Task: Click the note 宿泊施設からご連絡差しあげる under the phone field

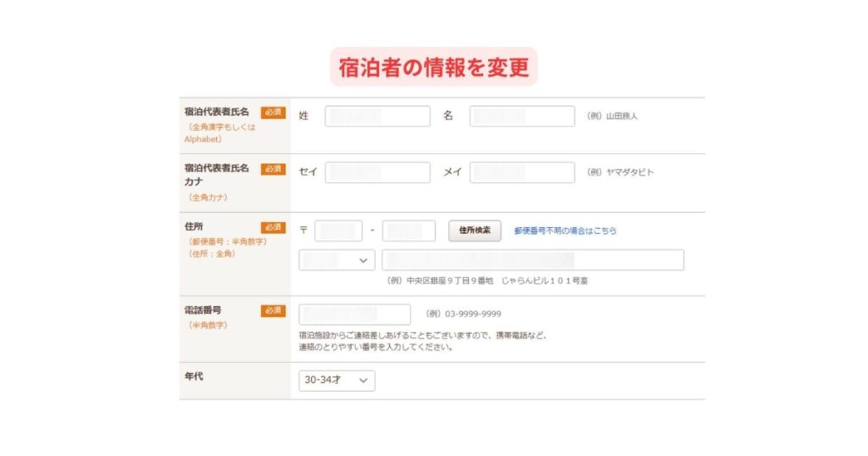Action: tap(422, 342)
